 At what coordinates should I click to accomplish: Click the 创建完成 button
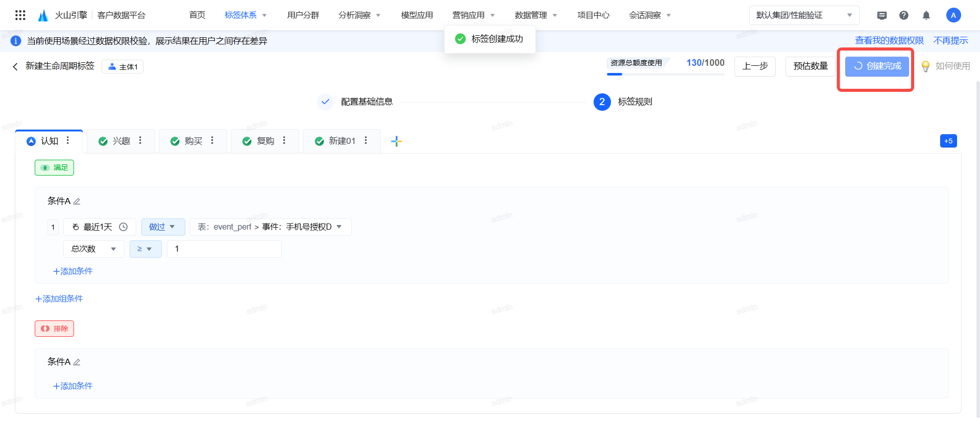click(877, 66)
